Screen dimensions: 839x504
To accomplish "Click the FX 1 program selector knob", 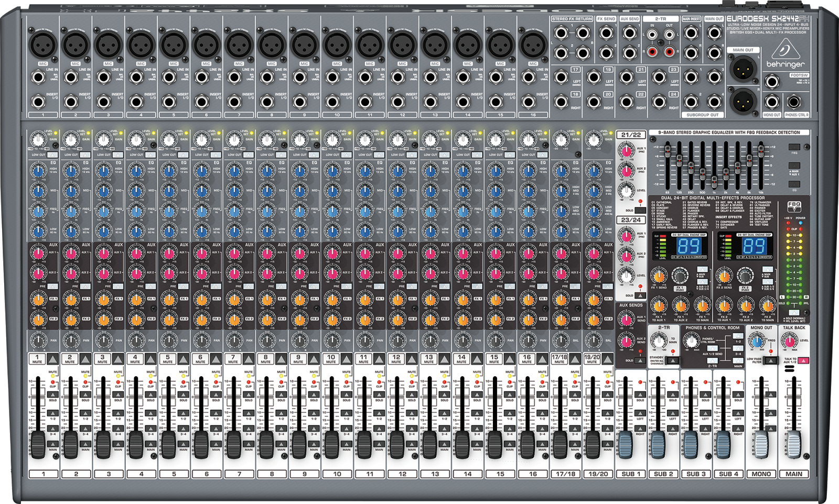I will 680,275.
